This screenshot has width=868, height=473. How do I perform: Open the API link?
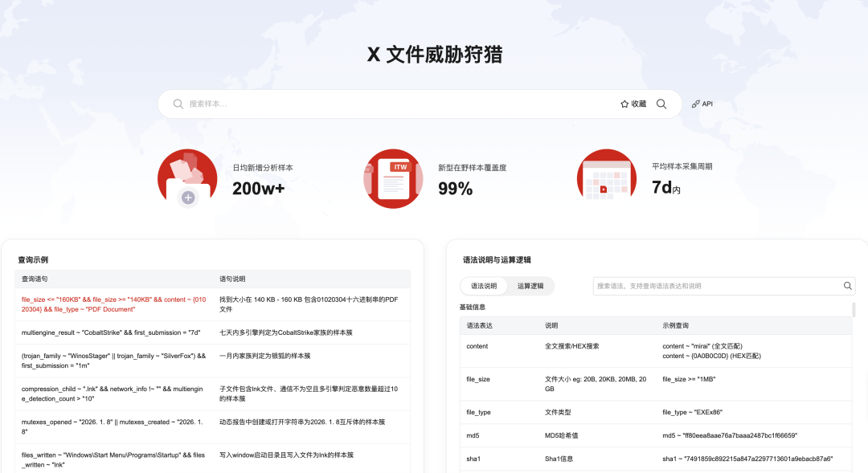click(x=702, y=104)
